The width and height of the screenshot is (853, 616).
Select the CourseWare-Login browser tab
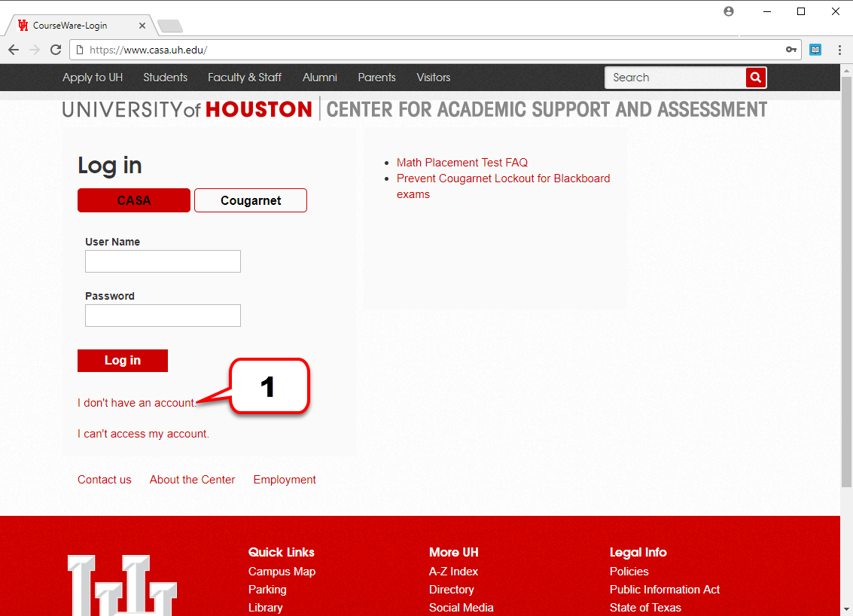pyautogui.click(x=81, y=26)
